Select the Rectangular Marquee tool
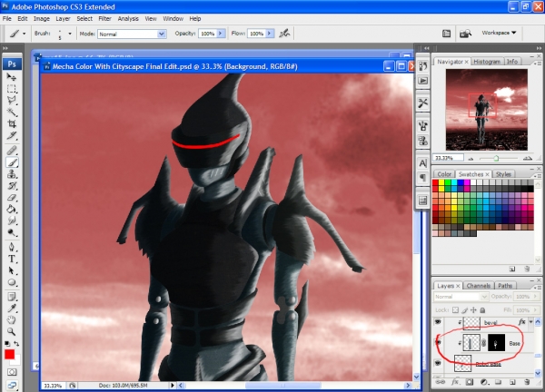 click(x=12, y=89)
